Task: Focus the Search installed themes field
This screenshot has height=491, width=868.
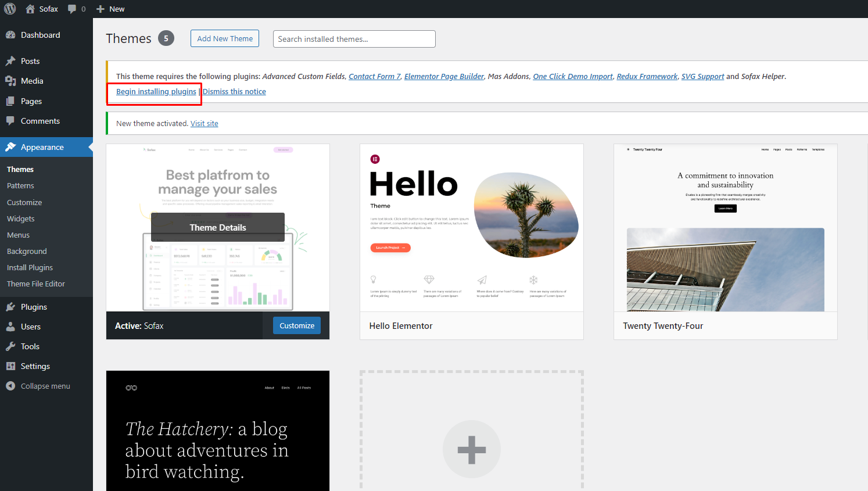Action: (x=354, y=39)
